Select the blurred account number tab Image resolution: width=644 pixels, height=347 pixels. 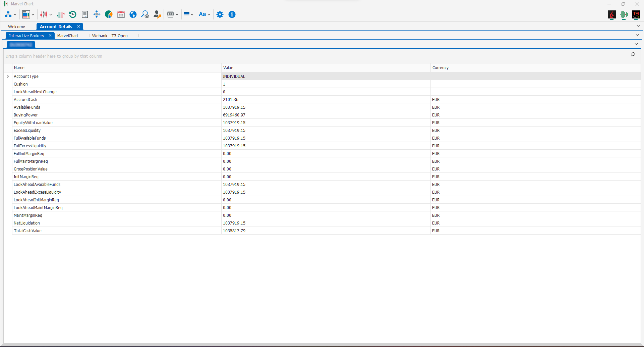tap(21, 45)
